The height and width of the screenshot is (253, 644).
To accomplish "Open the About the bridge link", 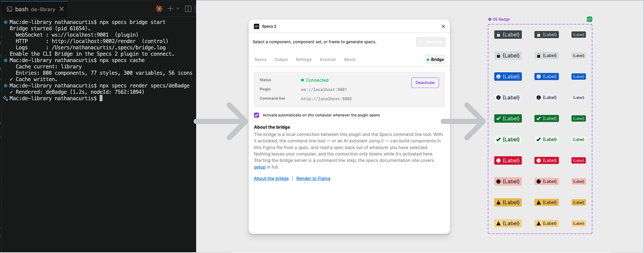I will [x=271, y=178].
